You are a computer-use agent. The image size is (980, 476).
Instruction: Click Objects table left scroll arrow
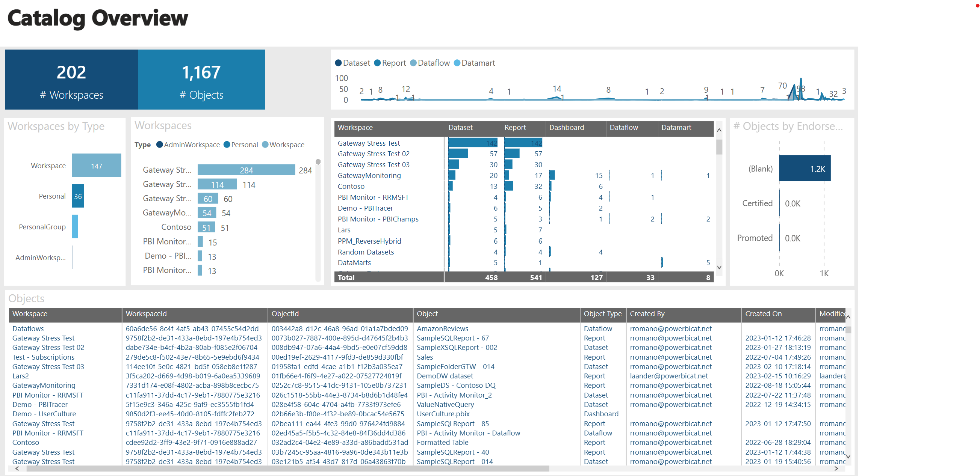coord(17,468)
